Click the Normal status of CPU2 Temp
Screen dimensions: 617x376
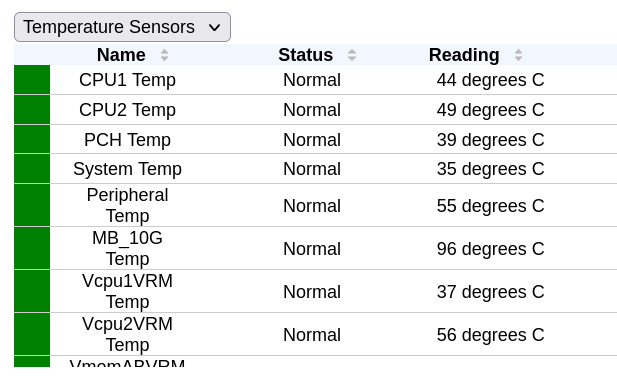pos(312,110)
